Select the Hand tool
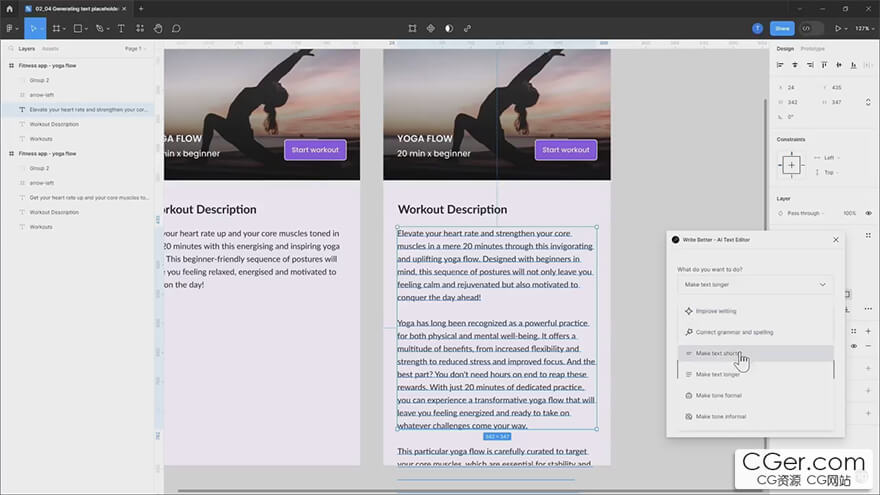This screenshot has height=495, width=880. tap(158, 28)
